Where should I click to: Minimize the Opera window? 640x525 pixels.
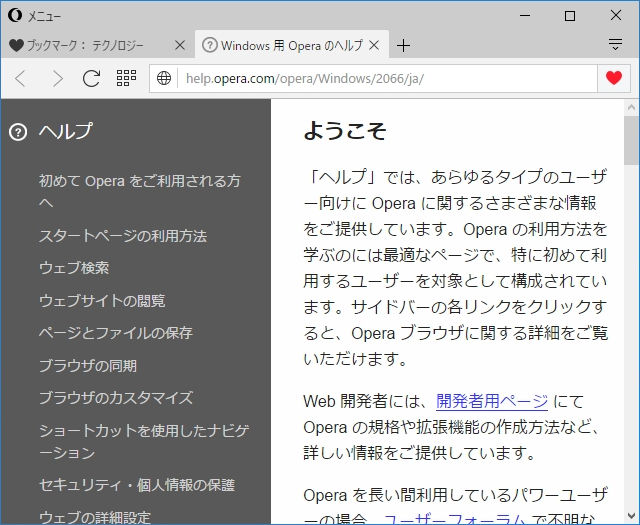coord(525,16)
